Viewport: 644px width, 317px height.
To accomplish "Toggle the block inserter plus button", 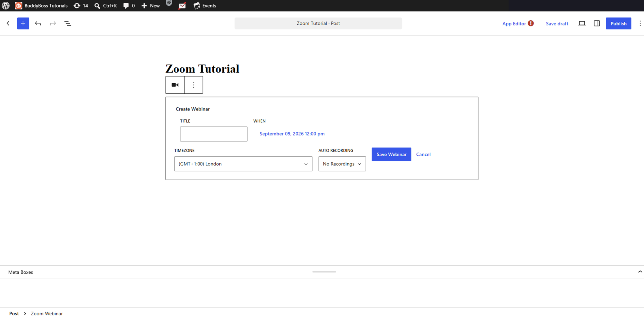I will click(x=23, y=23).
